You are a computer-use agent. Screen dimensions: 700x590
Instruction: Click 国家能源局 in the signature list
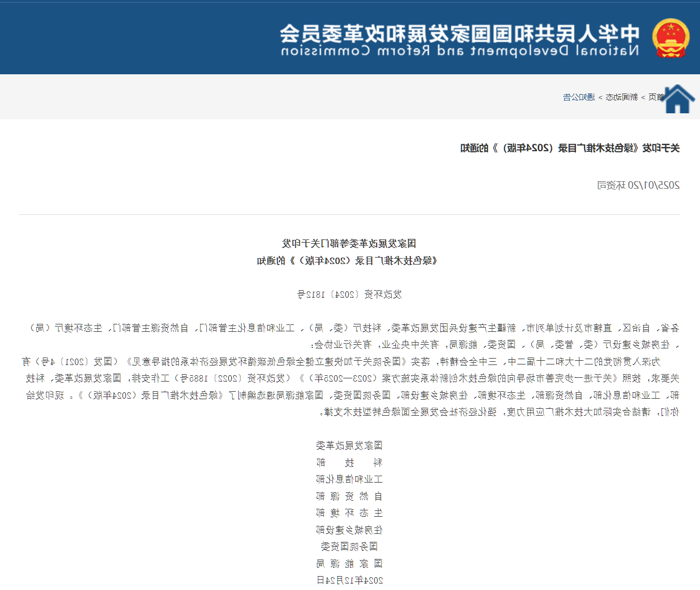tap(349, 564)
